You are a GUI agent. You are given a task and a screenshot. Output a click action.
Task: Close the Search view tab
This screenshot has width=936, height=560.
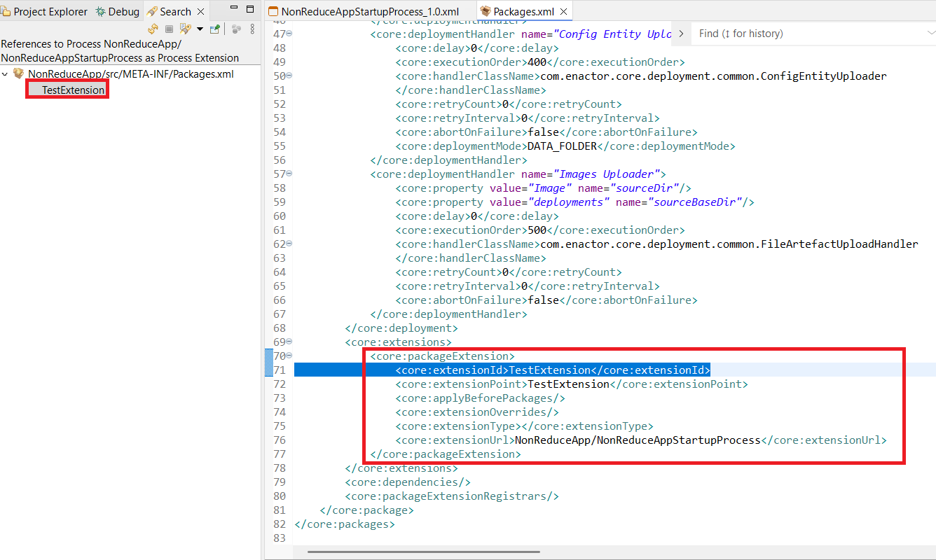pos(200,12)
